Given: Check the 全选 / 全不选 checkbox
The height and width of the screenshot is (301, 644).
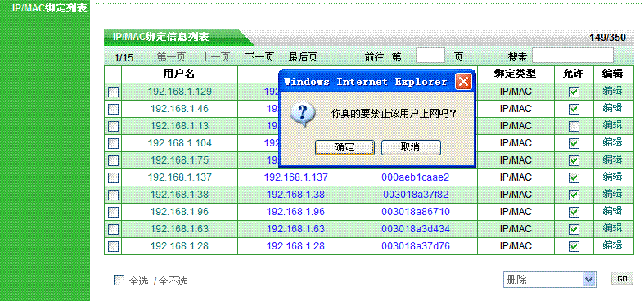Looking at the screenshot, I should click(119, 280).
